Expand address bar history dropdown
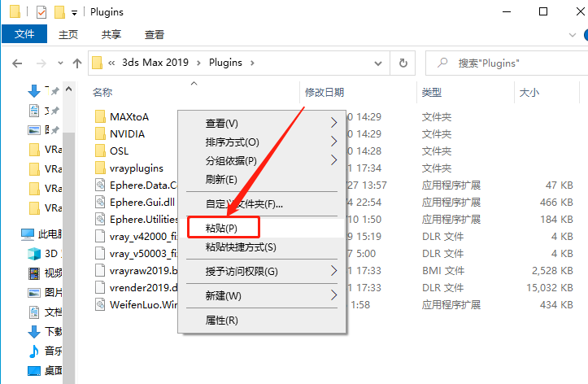The height and width of the screenshot is (384, 588). point(378,63)
